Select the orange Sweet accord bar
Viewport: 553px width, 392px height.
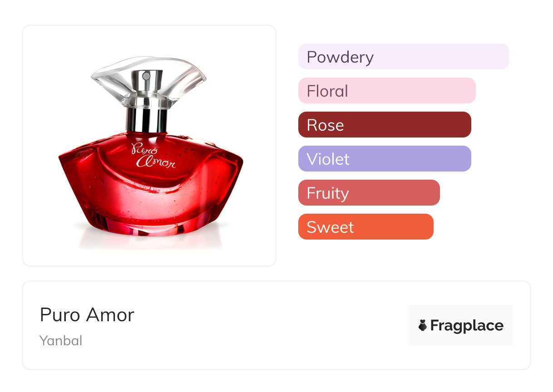(366, 227)
